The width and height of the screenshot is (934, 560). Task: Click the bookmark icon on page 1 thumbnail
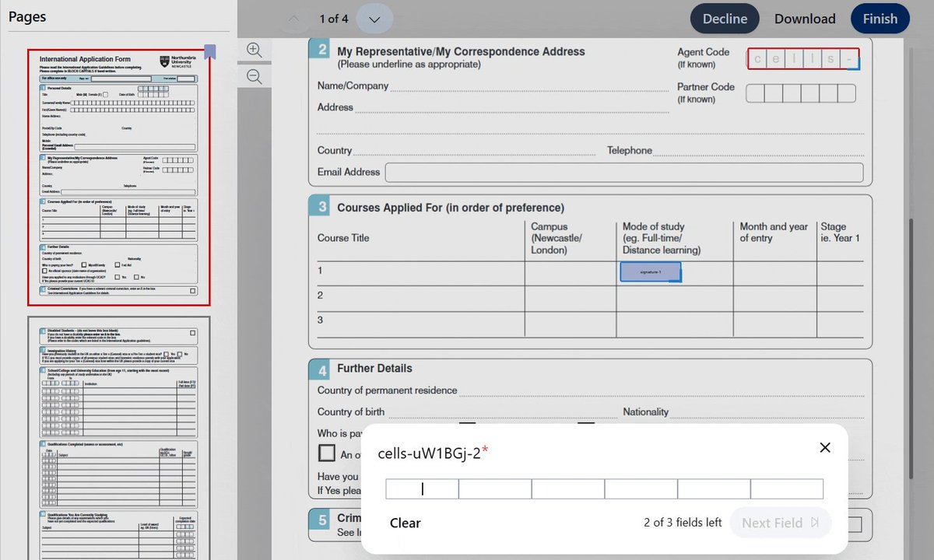209,52
